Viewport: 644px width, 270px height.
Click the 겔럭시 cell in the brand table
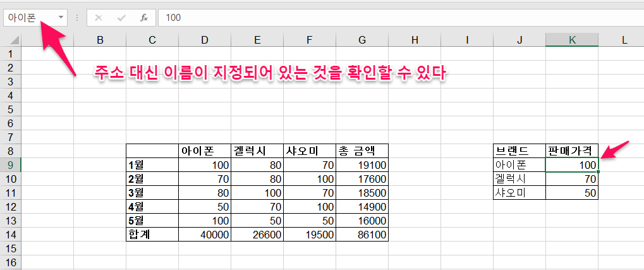(x=519, y=179)
